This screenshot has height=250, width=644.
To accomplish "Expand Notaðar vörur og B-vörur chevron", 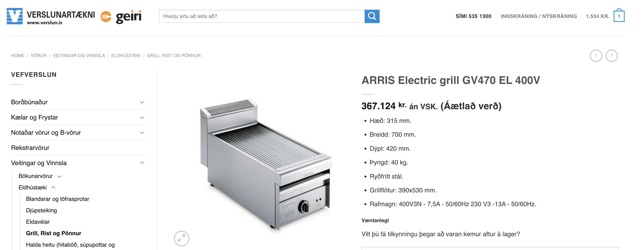I will tap(142, 133).
